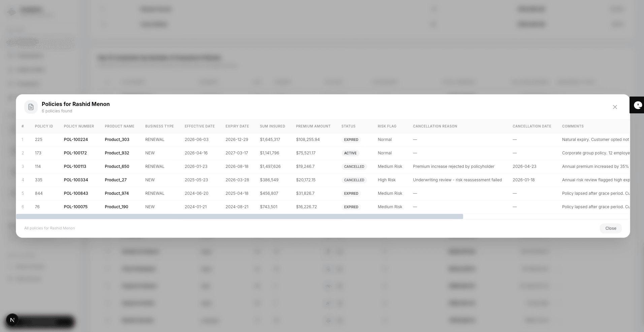Open policy POL-100172

[75, 153]
